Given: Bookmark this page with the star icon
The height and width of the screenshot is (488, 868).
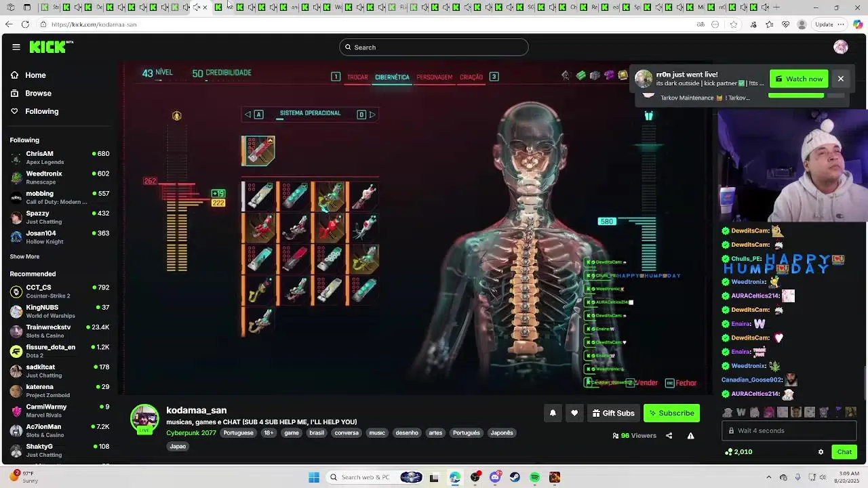Looking at the screenshot, I should pos(734,24).
